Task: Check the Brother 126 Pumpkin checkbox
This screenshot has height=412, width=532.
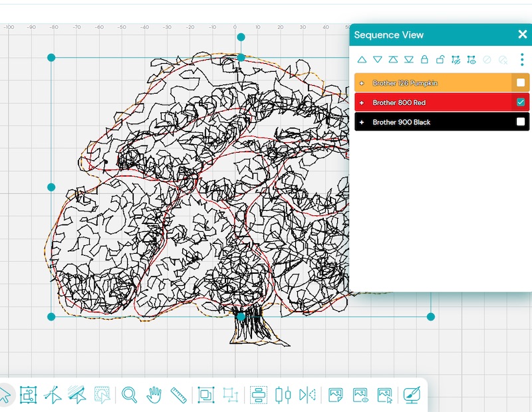Action: (521, 83)
